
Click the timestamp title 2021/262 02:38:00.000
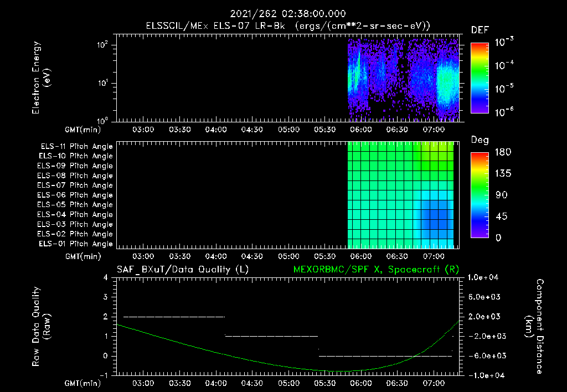(x=288, y=14)
